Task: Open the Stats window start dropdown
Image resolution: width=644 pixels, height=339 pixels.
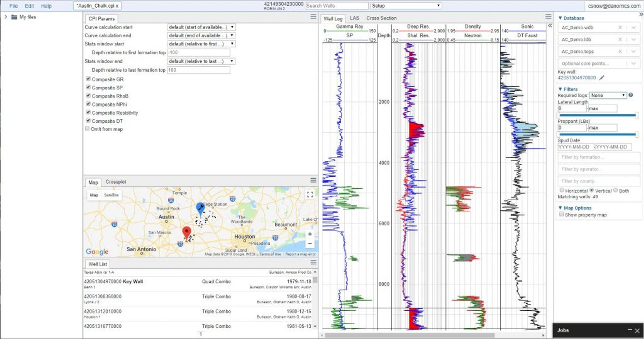Action: click(201, 44)
